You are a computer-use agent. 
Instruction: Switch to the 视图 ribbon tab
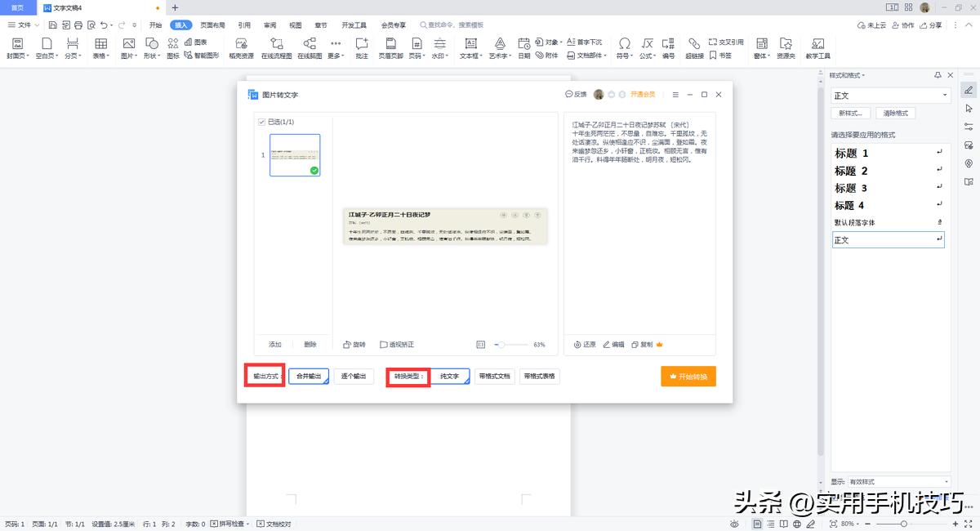pyautogui.click(x=296, y=25)
